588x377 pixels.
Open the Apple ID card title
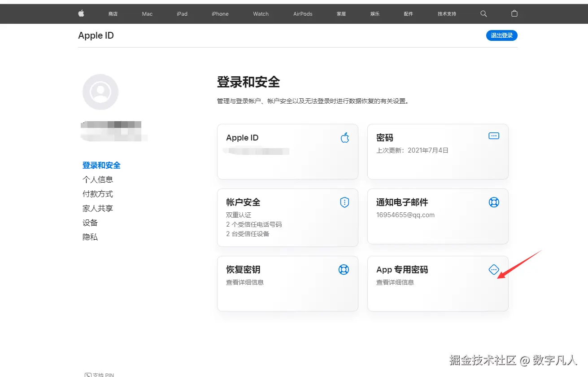(242, 138)
